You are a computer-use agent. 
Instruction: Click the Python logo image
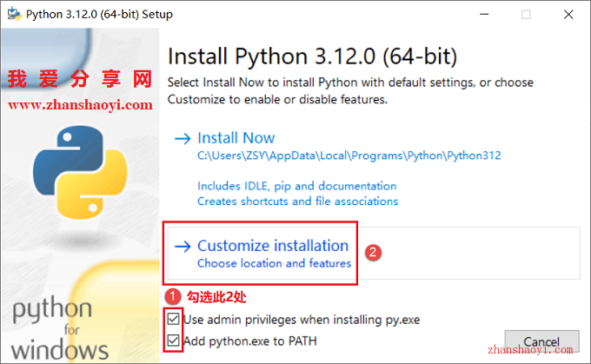80,173
